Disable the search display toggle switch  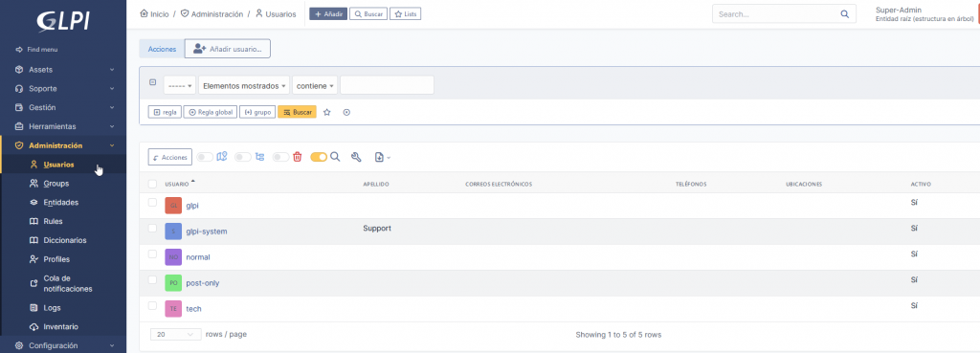(x=319, y=157)
